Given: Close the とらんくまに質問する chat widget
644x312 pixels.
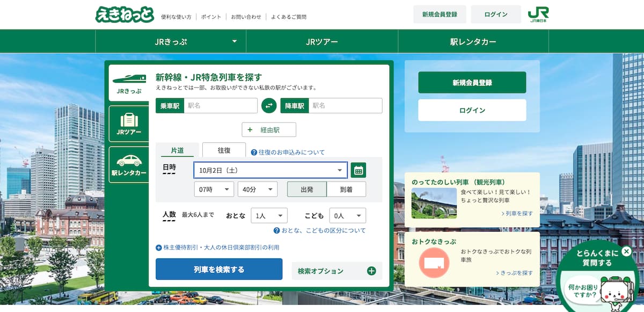Looking at the screenshot, I should pyautogui.click(x=626, y=251).
